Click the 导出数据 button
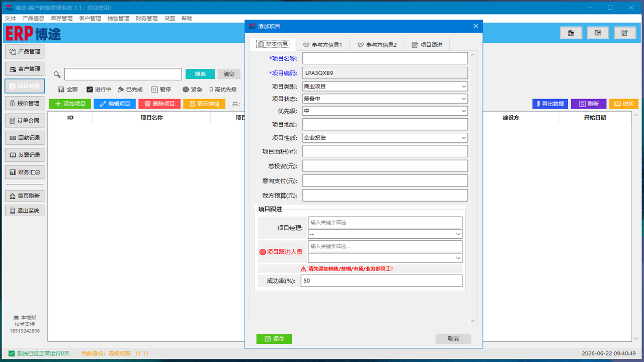The image size is (644, 362). click(550, 104)
